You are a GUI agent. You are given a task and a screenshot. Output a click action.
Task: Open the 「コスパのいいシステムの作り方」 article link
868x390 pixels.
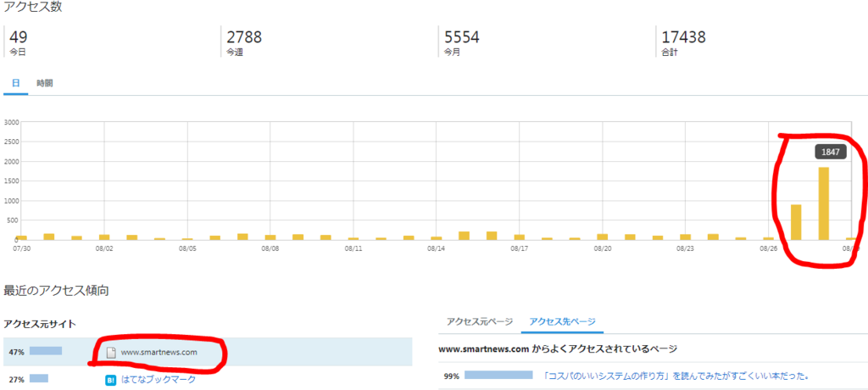point(676,376)
